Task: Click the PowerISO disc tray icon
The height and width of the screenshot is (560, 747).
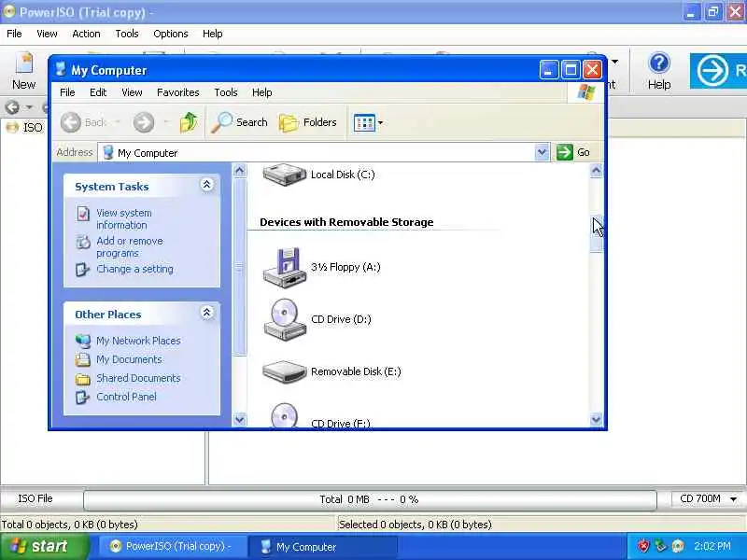Action: coord(678,546)
